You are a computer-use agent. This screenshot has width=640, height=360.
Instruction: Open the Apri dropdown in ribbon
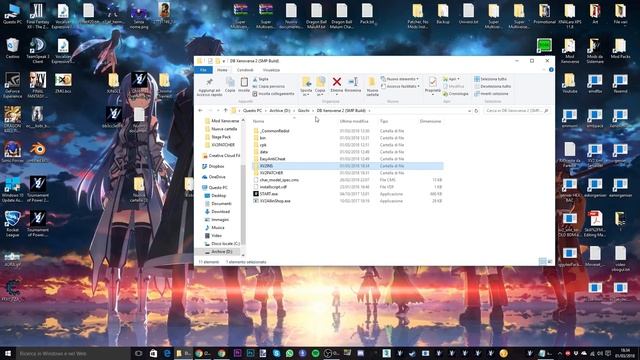(x=451, y=79)
